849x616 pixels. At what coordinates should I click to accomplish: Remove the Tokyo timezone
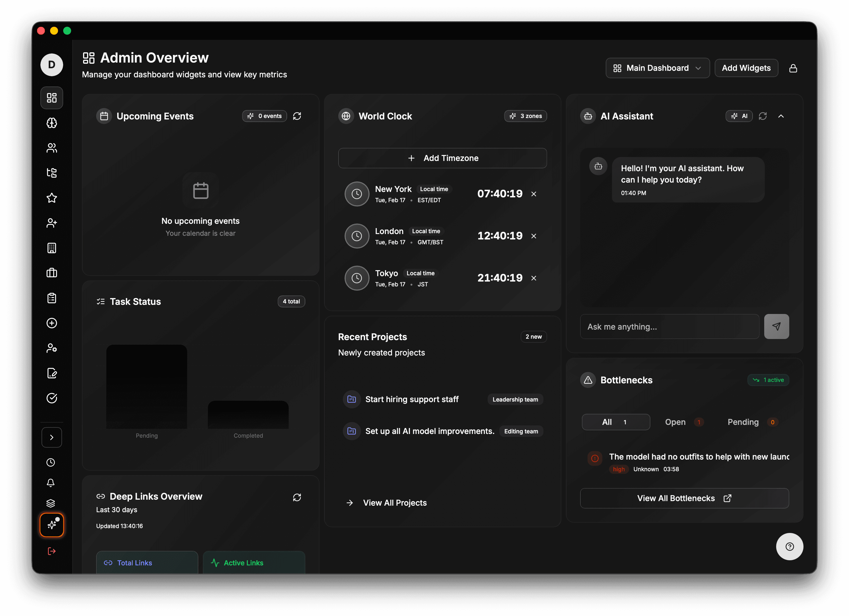coord(533,278)
